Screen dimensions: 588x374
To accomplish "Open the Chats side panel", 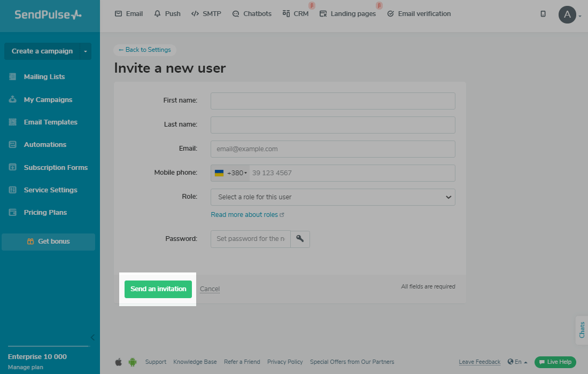I will (582, 330).
